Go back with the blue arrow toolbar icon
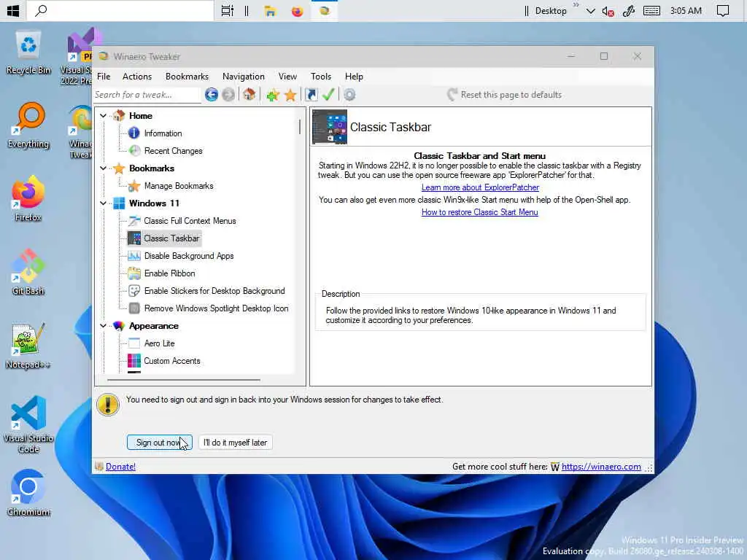747x560 pixels. [x=212, y=95]
